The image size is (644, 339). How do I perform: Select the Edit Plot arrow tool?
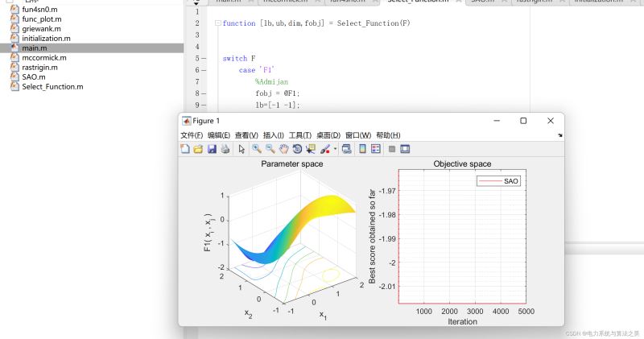(x=241, y=149)
